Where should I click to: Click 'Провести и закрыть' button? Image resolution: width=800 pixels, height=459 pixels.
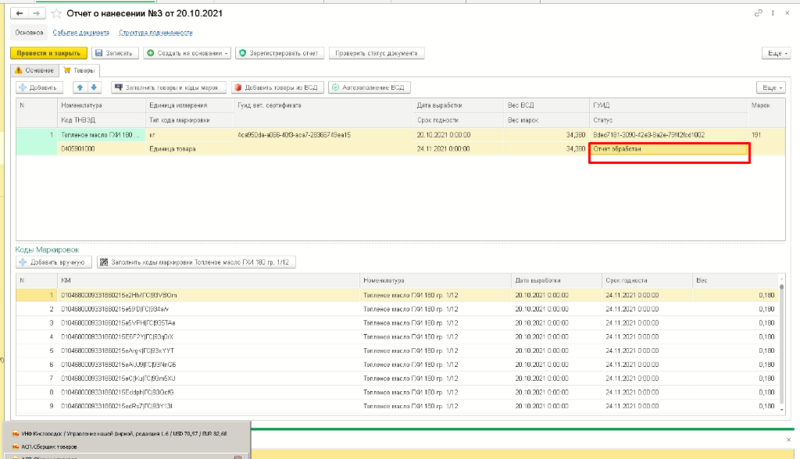coord(48,53)
